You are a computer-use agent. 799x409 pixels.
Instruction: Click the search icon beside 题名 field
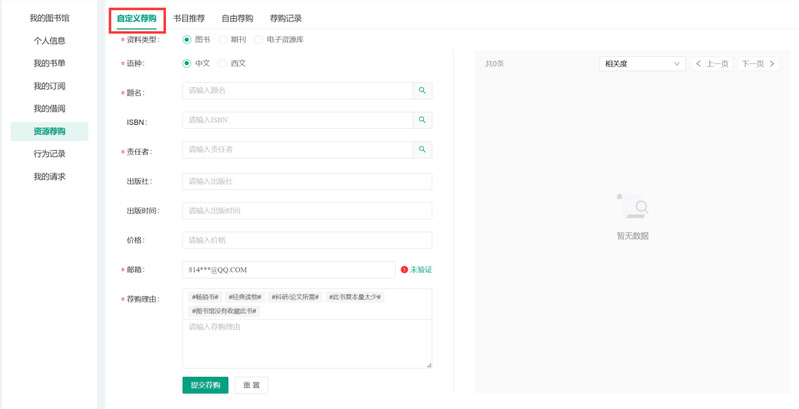click(423, 91)
